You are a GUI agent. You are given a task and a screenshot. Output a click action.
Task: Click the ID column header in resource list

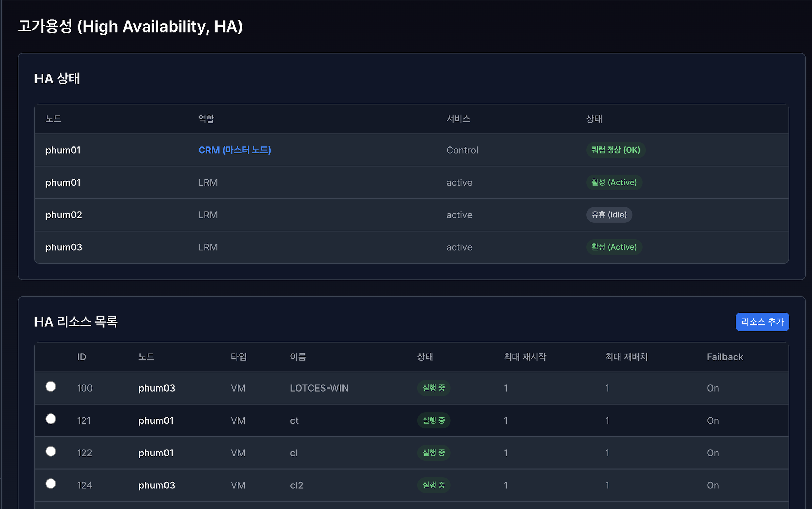click(82, 357)
